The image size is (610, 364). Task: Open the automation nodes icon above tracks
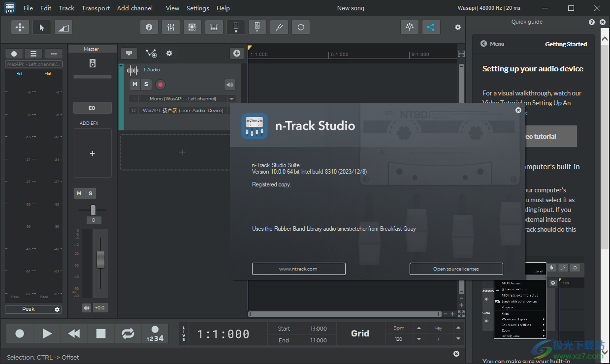[151, 53]
